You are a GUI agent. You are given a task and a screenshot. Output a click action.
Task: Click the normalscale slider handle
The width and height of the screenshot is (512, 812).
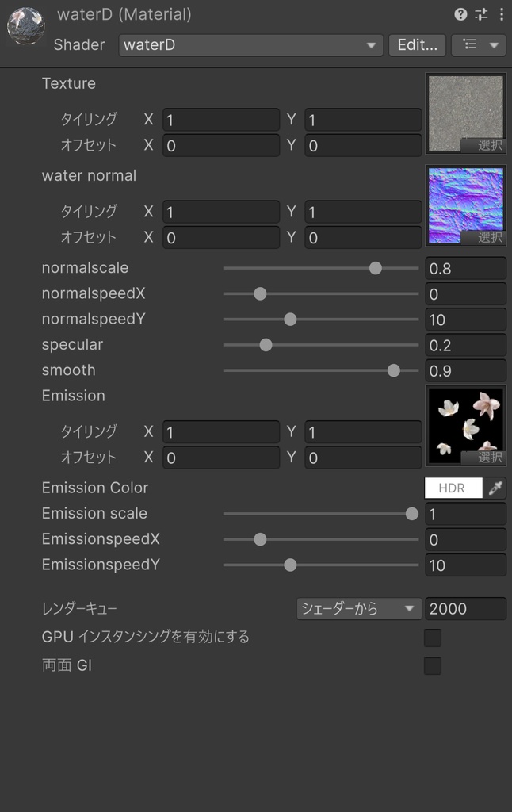click(375, 268)
